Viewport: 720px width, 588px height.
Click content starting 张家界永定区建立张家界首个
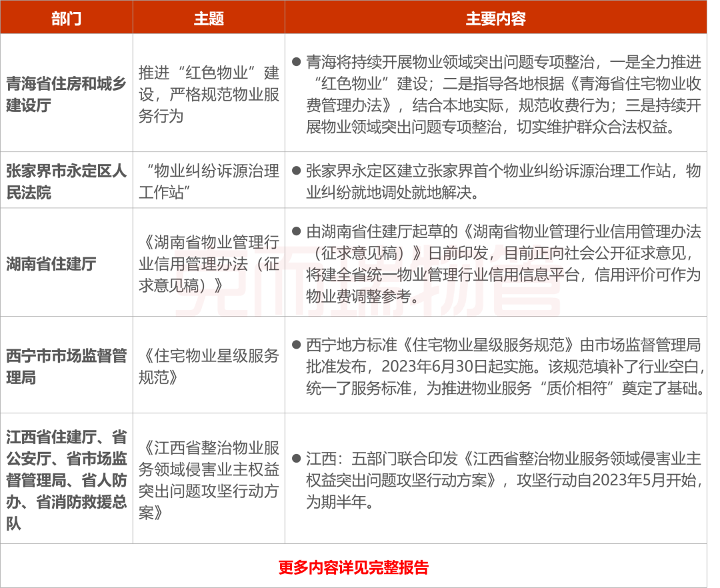click(496, 181)
